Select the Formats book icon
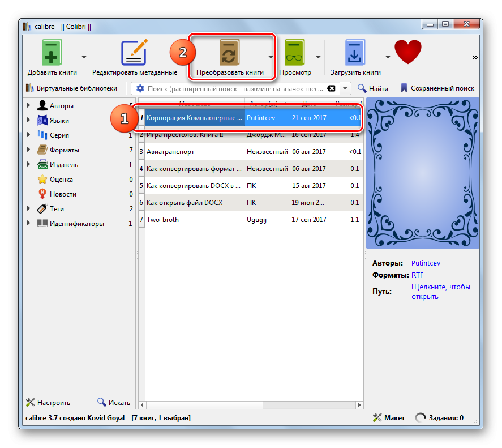This screenshot has width=502, height=448. (x=42, y=150)
